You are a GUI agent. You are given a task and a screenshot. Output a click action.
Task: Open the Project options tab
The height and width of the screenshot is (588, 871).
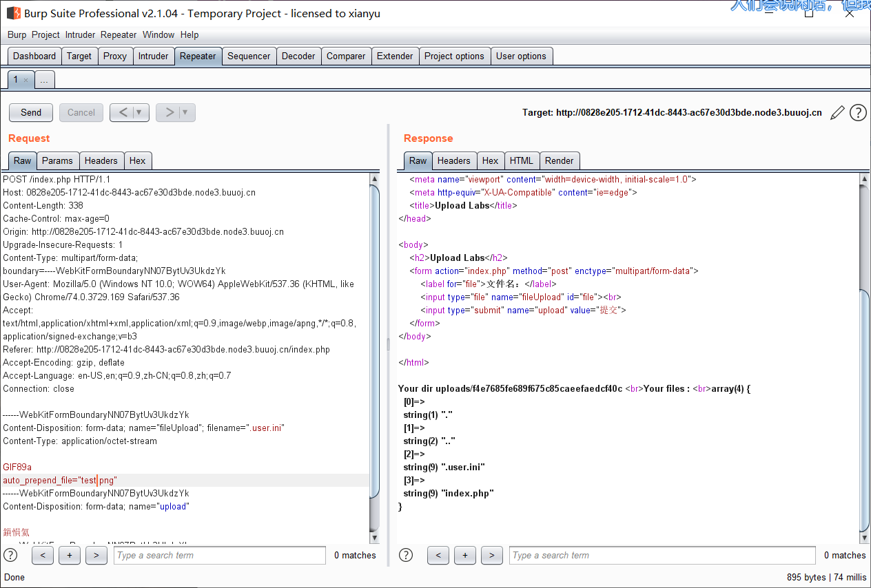pos(454,56)
